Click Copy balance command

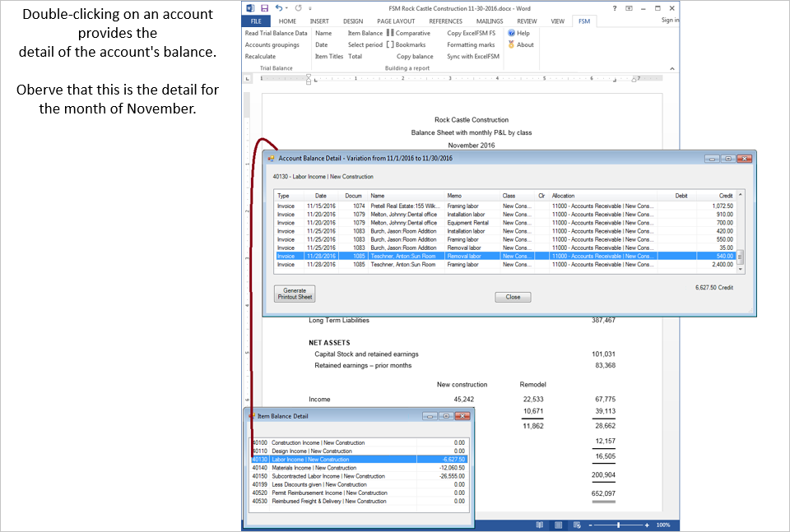coord(415,57)
